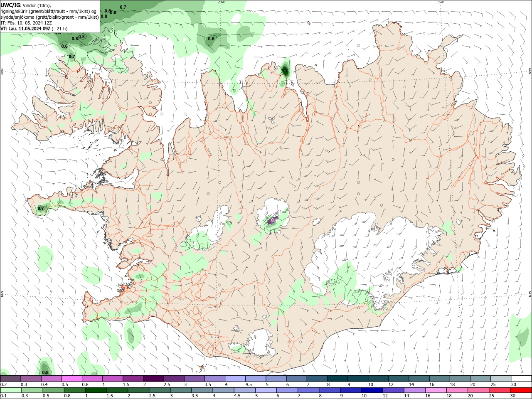Click the 0.7 precipitation value on Snæfellsnes peninsula

(x=41, y=208)
